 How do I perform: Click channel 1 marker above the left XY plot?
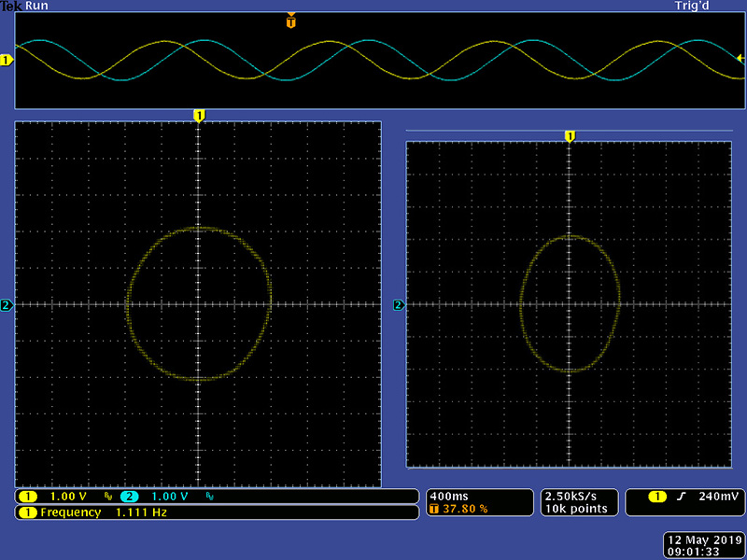pyautogui.click(x=198, y=115)
